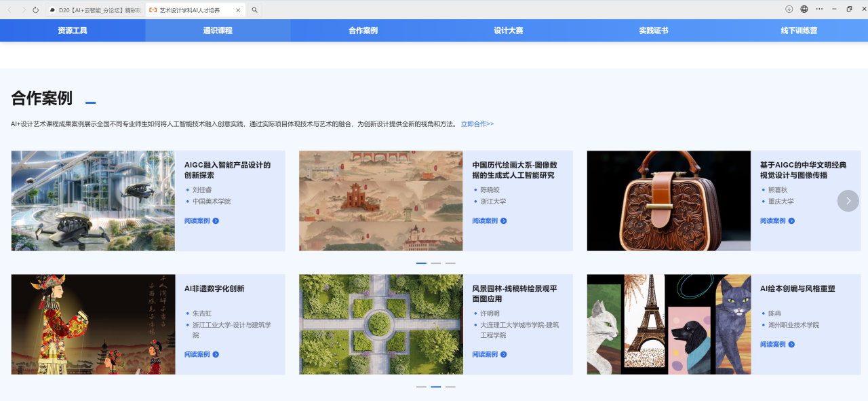Click arrow icon beside 阅读案例 for AI非遗数字化创新
The width and height of the screenshot is (868, 401).
point(216,354)
